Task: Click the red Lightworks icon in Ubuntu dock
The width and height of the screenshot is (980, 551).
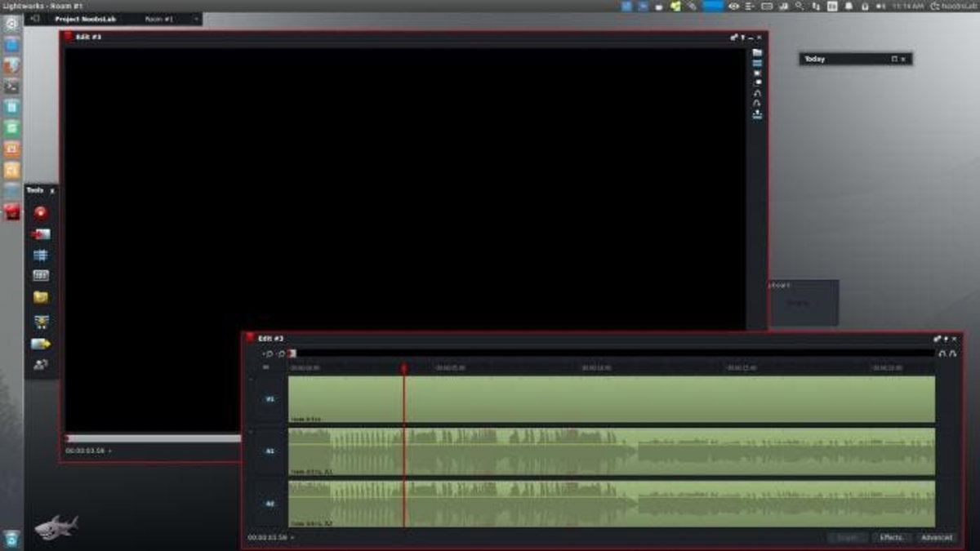Action: click(12, 212)
